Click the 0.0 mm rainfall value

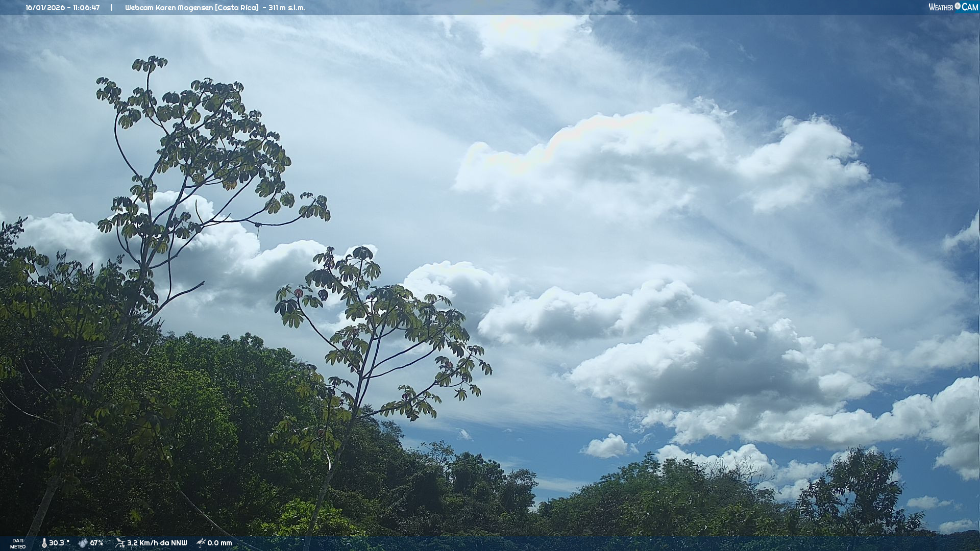[x=219, y=543]
